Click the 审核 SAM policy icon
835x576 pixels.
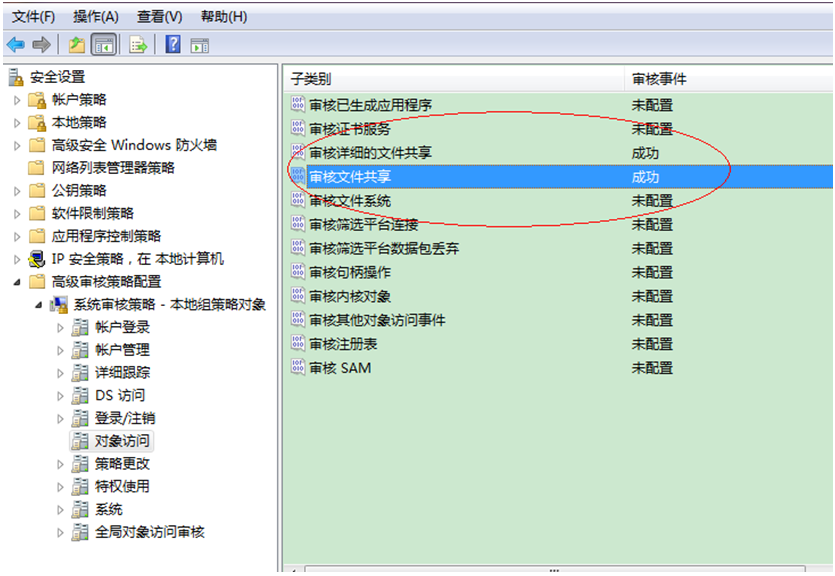[x=298, y=368]
